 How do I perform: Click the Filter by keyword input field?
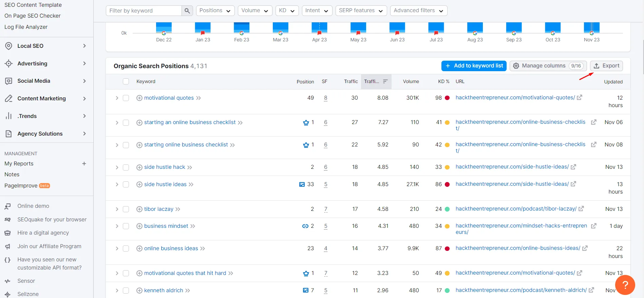pos(144,11)
